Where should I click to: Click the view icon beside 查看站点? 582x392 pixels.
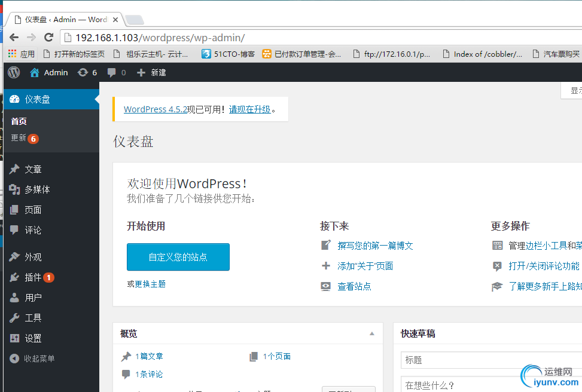326,286
